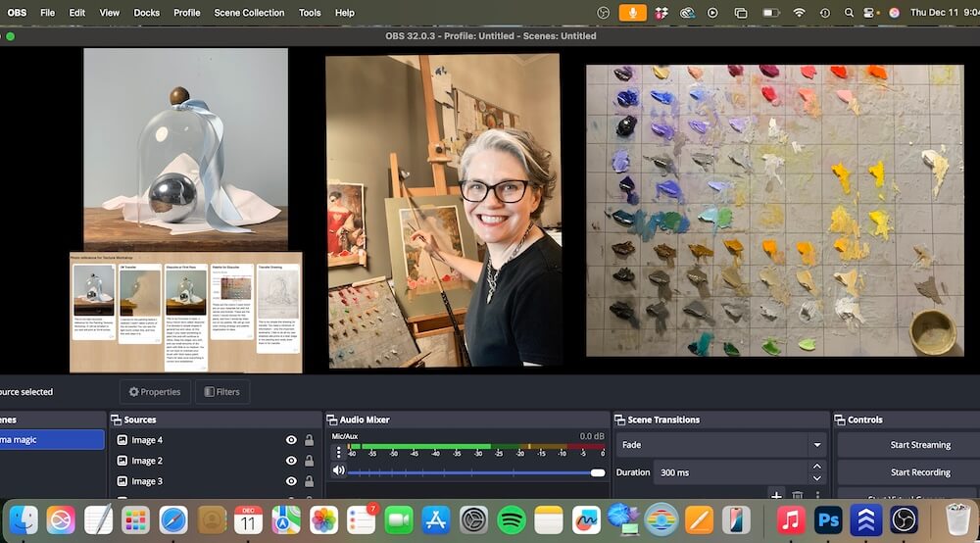The height and width of the screenshot is (543, 980).
Task: Click the Dropbox icon in menu bar
Action: (x=661, y=13)
